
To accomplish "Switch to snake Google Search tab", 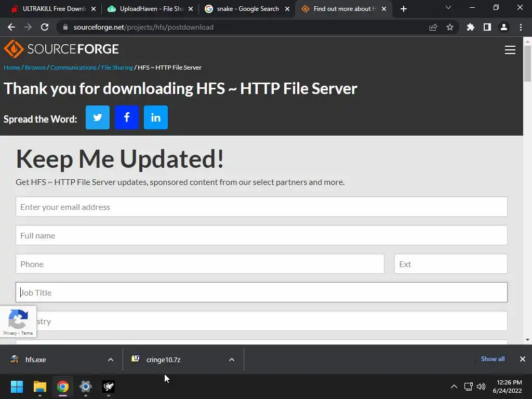I will click(x=247, y=9).
